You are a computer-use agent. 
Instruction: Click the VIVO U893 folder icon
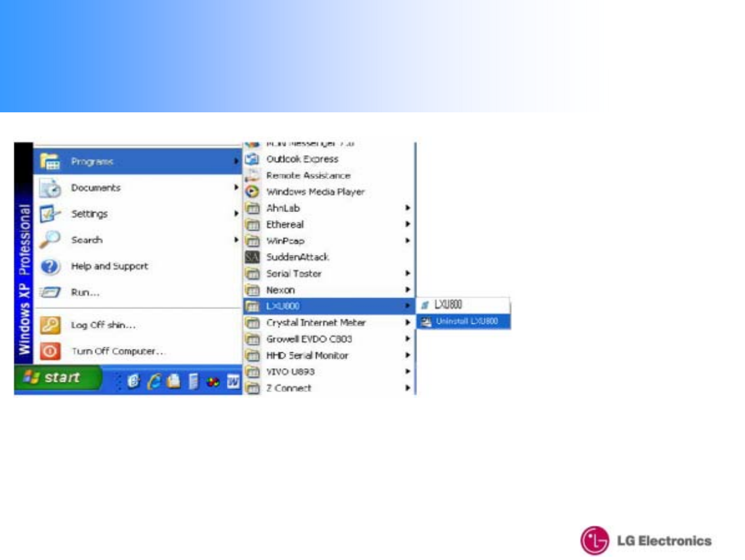pos(252,372)
